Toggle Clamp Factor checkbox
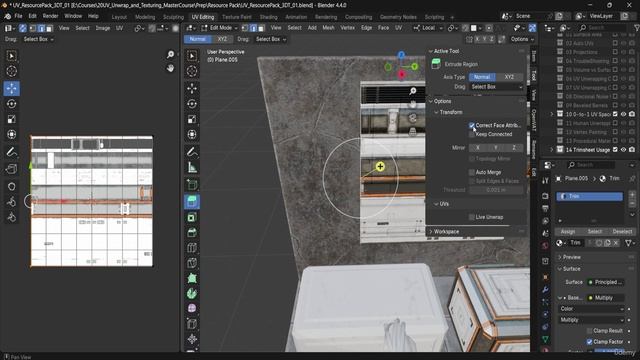This screenshot has width=640, height=360. 589,342
